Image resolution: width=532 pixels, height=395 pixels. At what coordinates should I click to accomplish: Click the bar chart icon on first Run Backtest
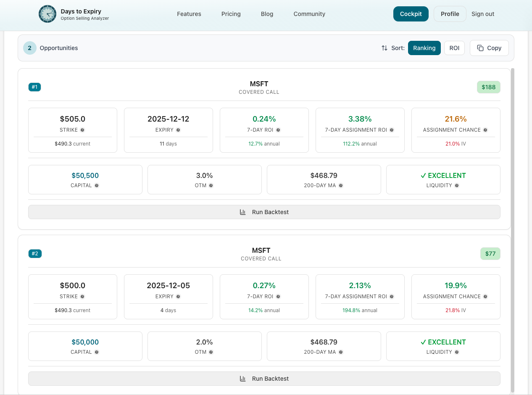coord(243,212)
